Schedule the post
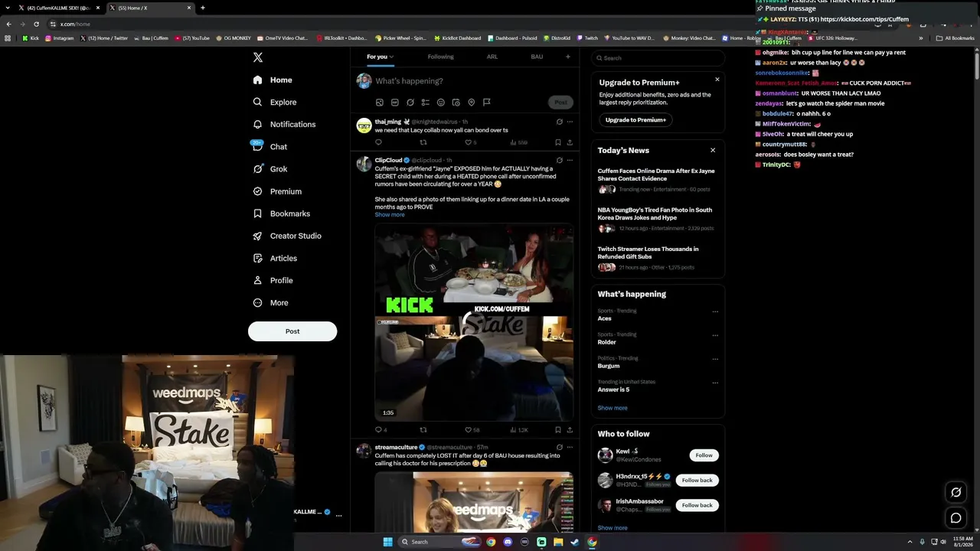This screenshot has width=980, height=551. [x=456, y=103]
